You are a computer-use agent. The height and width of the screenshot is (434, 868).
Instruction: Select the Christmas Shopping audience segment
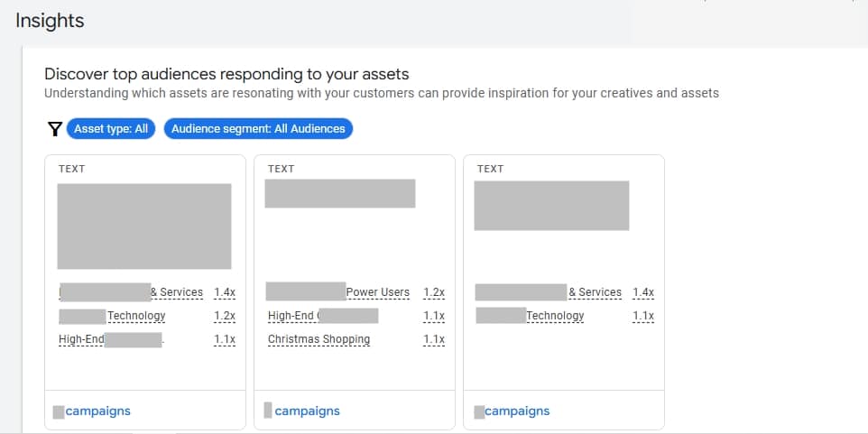click(x=319, y=339)
